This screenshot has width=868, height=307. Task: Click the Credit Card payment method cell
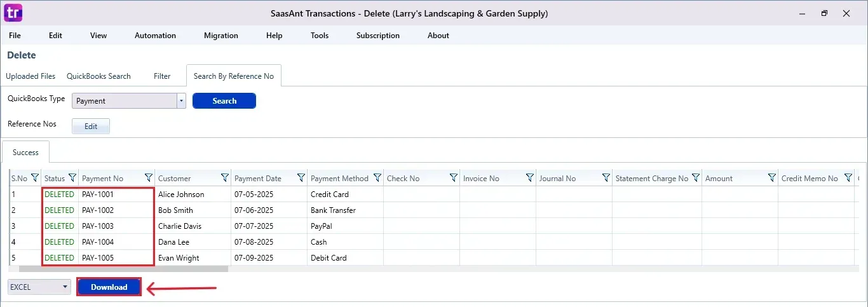[x=345, y=194]
